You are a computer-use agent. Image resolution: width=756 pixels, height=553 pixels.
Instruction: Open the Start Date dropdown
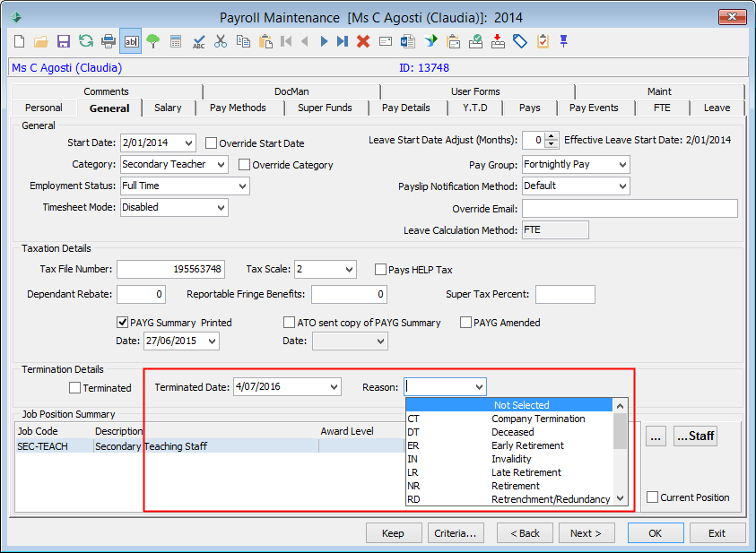[188, 143]
